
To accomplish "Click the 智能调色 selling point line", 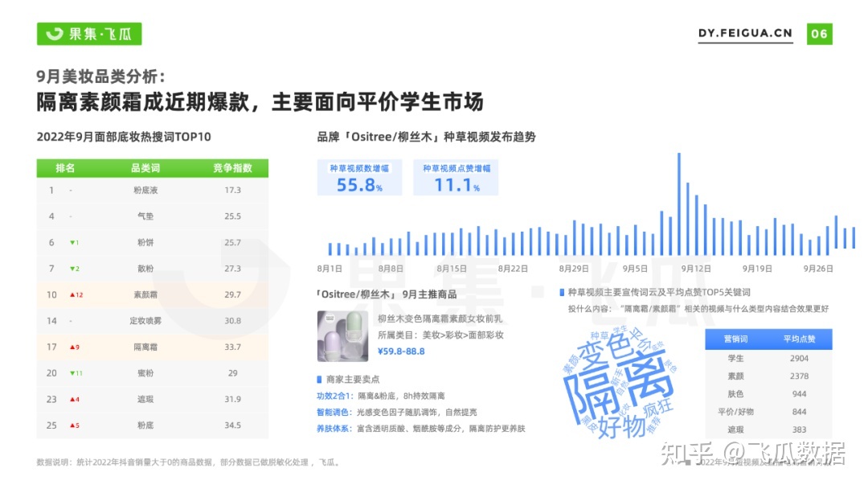I will 397,412.
